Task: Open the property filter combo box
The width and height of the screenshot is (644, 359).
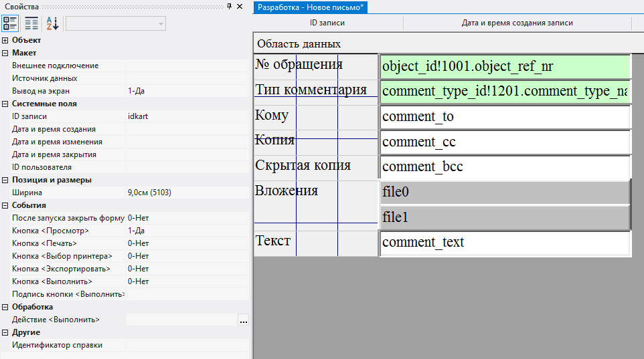Action: click(116, 23)
